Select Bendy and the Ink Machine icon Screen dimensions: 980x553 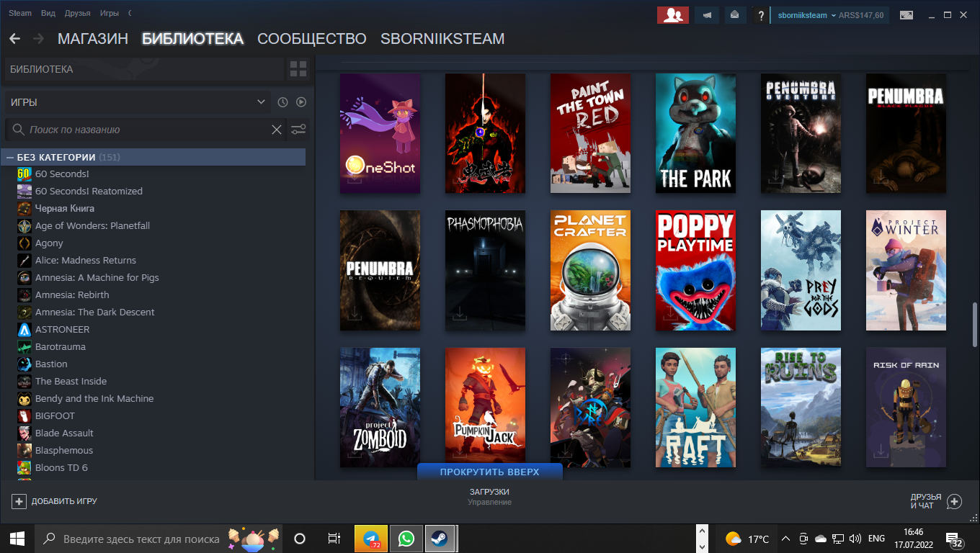point(24,398)
